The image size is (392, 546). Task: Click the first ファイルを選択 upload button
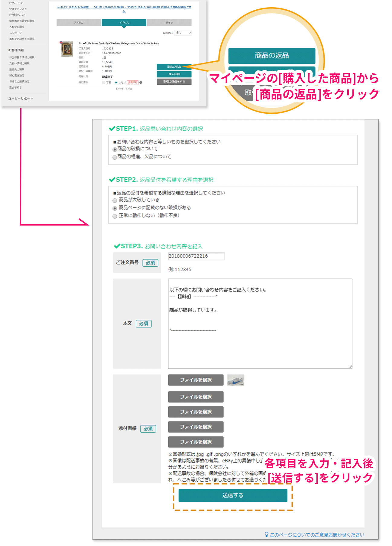pos(196,380)
